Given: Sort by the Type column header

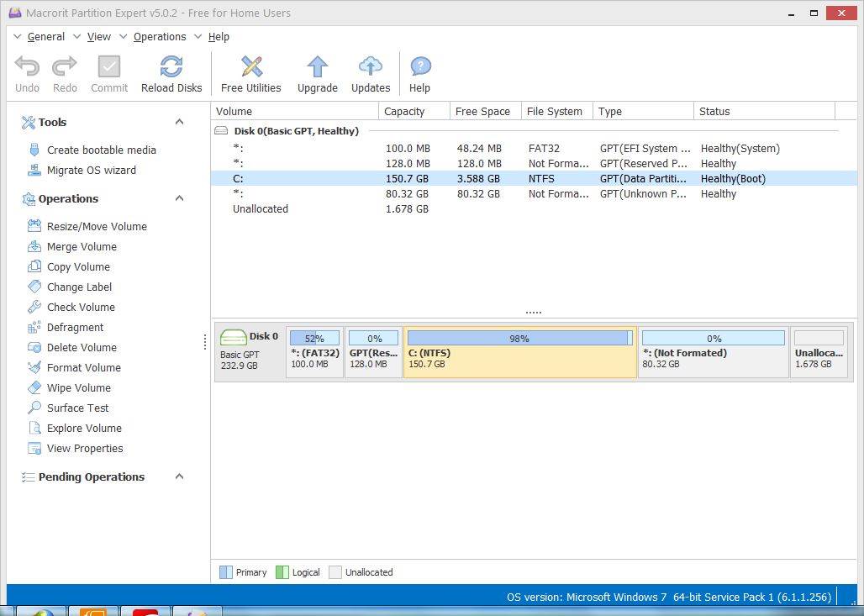Looking at the screenshot, I should point(644,111).
